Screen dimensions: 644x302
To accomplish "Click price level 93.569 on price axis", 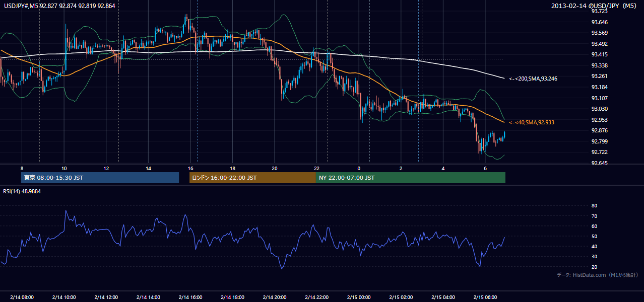I will click(x=599, y=33).
